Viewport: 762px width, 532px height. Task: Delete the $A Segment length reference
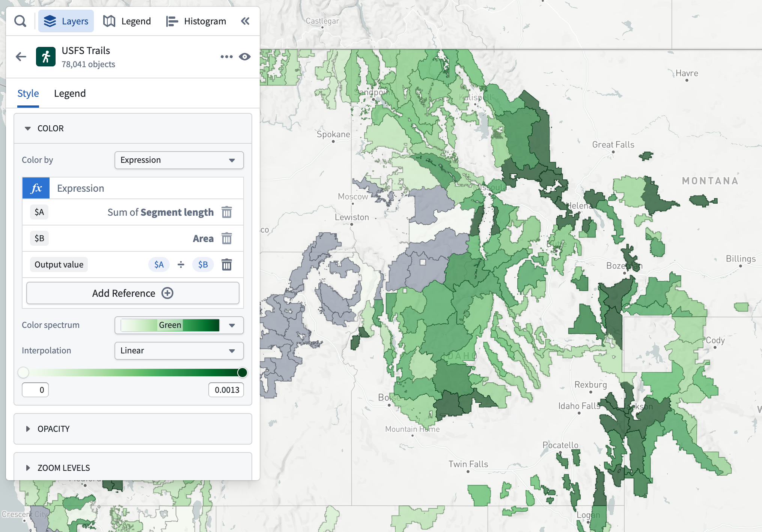pos(227,212)
